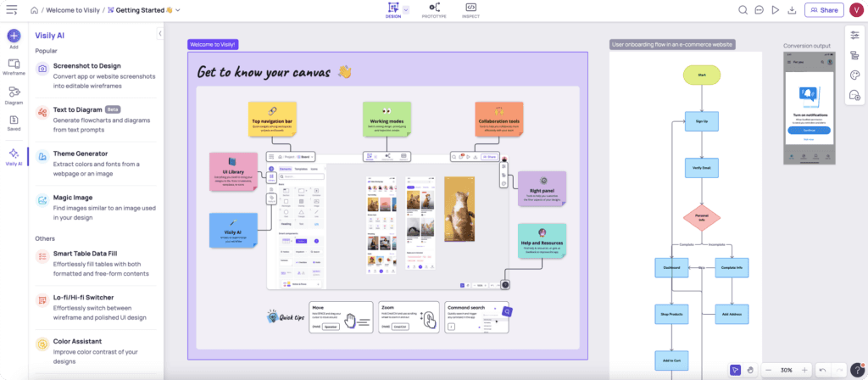Select the Add Address flowchart node
Screen dimensions: 868x380
(732, 314)
